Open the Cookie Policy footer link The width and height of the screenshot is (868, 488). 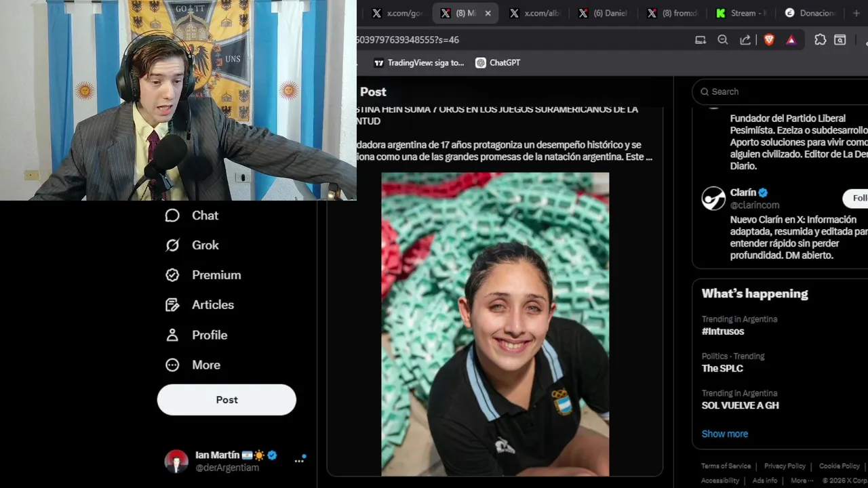[x=840, y=466]
